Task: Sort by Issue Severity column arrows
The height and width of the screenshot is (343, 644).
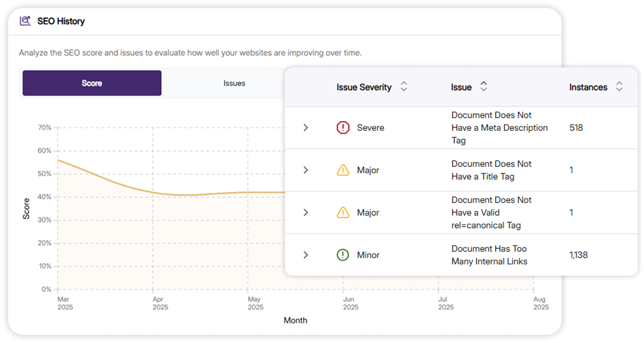Action: click(404, 87)
